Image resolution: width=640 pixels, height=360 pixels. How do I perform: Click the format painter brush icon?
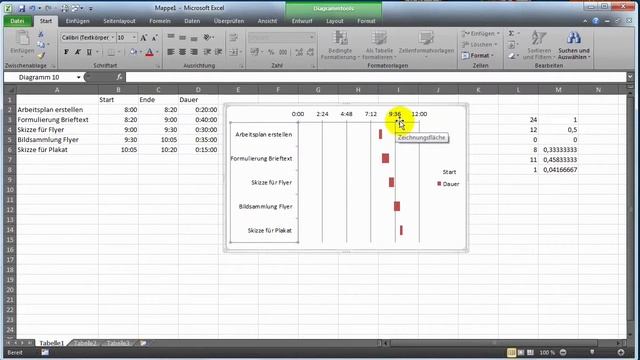point(41,55)
